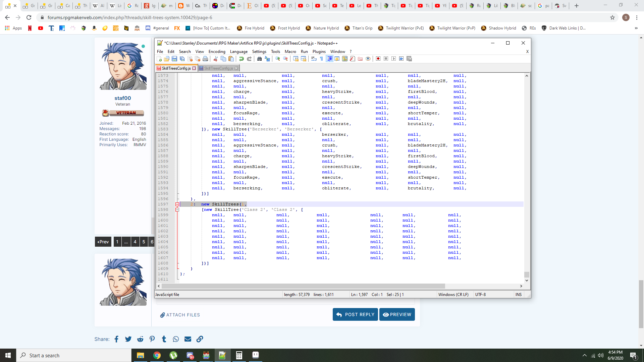Start macro recording with the red dot icon
The height and width of the screenshot is (362, 644).
(378, 59)
